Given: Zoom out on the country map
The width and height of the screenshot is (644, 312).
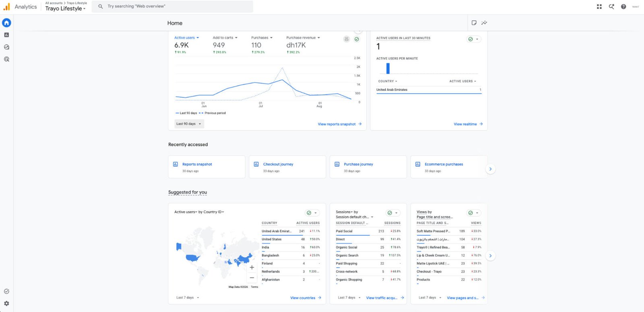Looking at the screenshot, I should click(x=252, y=277).
